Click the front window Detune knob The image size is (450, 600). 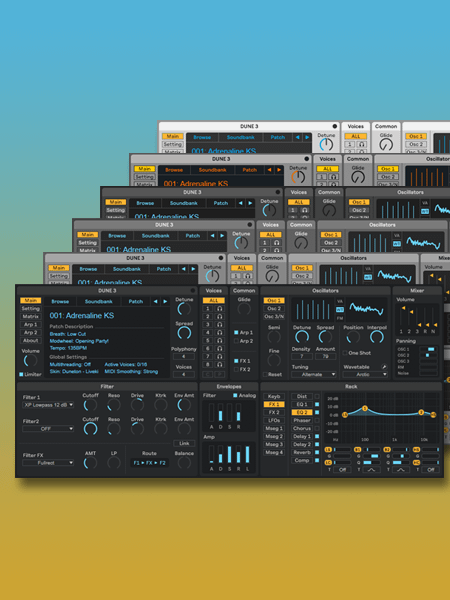(x=184, y=309)
